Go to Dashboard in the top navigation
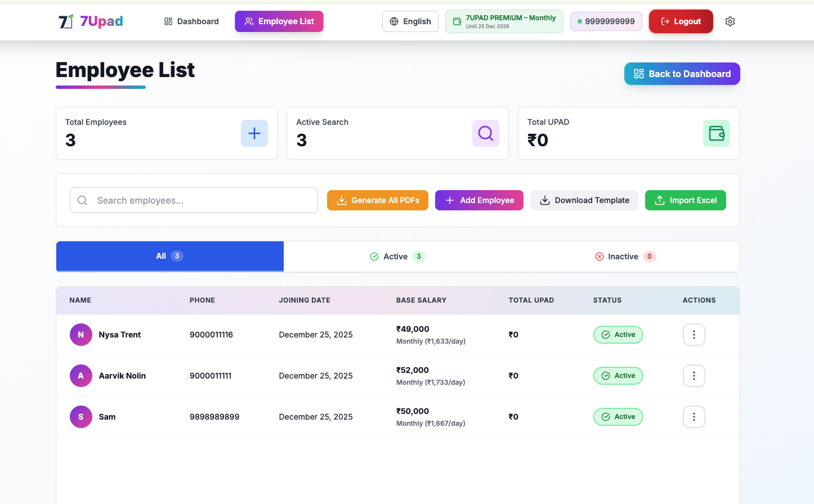814x504 pixels. coord(191,21)
